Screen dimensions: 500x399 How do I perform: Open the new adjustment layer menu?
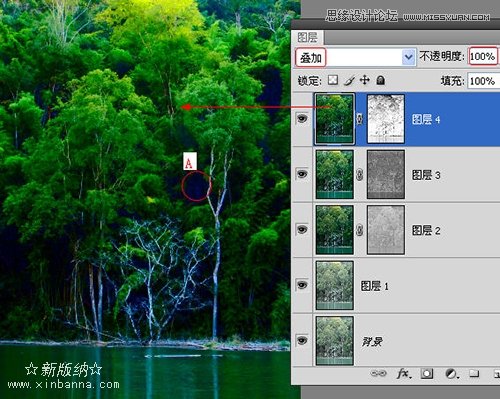[451, 374]
